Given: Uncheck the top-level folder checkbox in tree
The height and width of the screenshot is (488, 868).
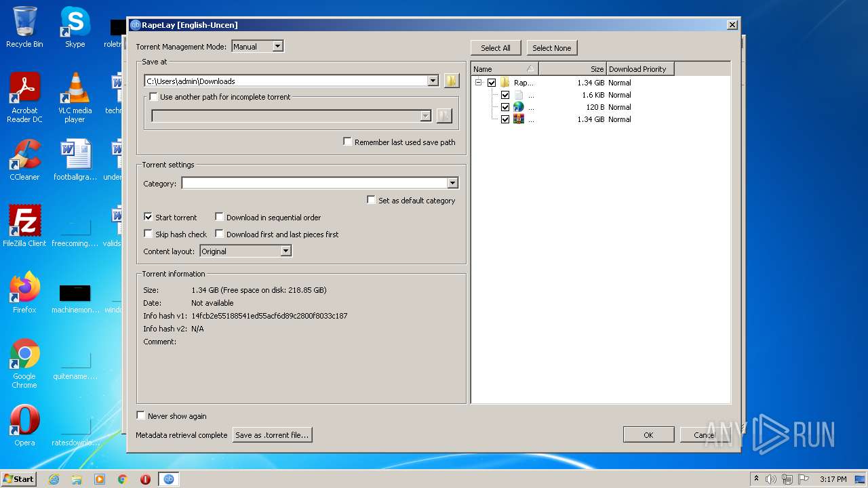Looking at the screenshot, I should [492, 83].
